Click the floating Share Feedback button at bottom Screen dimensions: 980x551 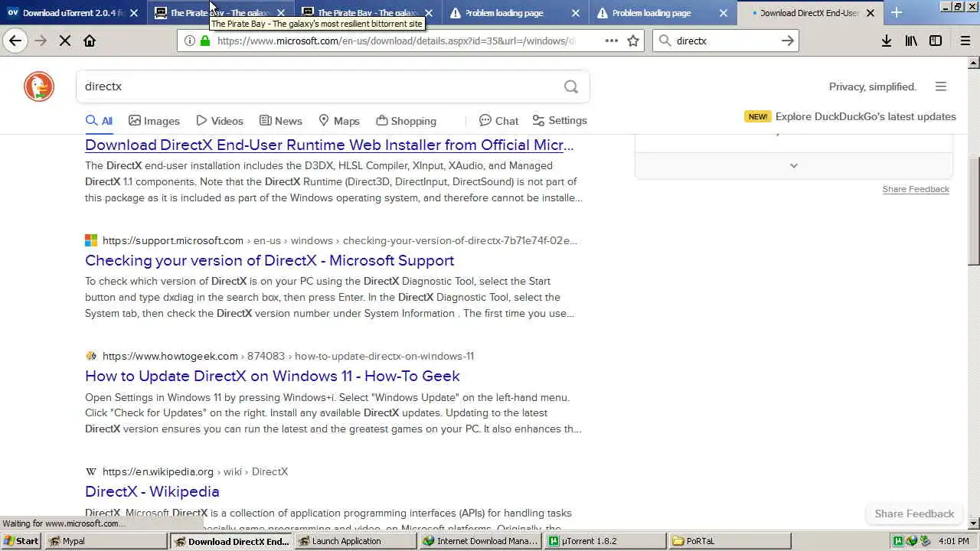pos(914,514)
